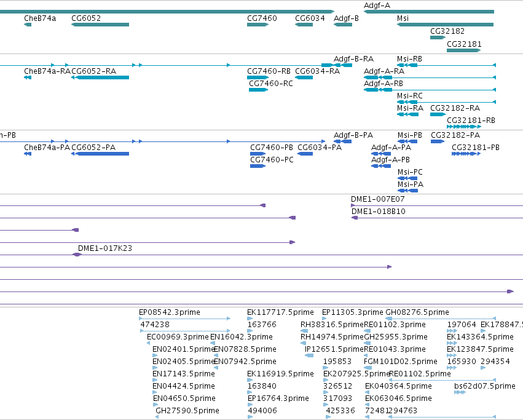Image resolution: width=523 pixels, height=420 pixels.
Task: Select the EK143364.5prime feature label
Action: click(480, 337)
